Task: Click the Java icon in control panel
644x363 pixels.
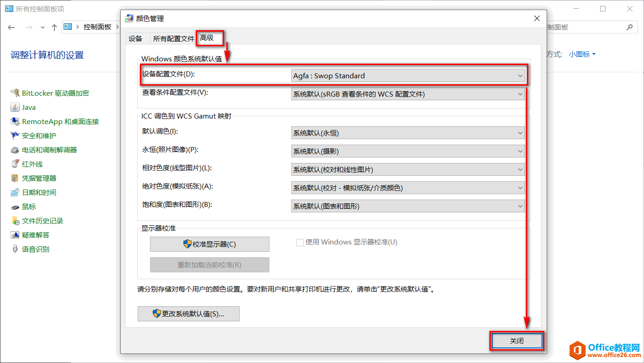Action: click(x=15, y=107)
